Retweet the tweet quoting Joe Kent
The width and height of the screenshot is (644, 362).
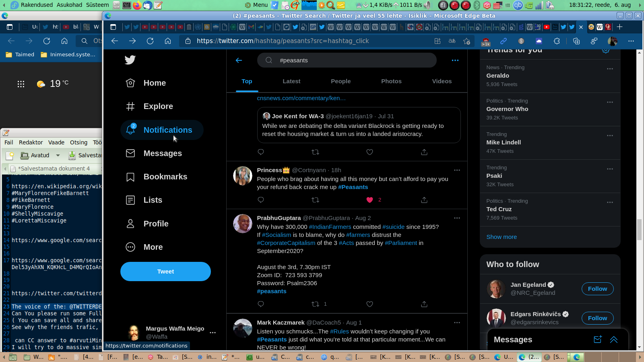coord(316,152)
